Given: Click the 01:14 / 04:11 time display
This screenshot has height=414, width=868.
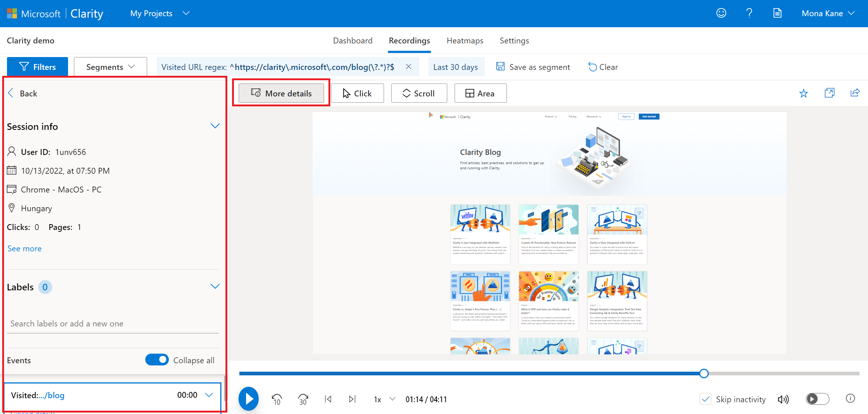Looking at the screenshot, I should pos(426,399).
